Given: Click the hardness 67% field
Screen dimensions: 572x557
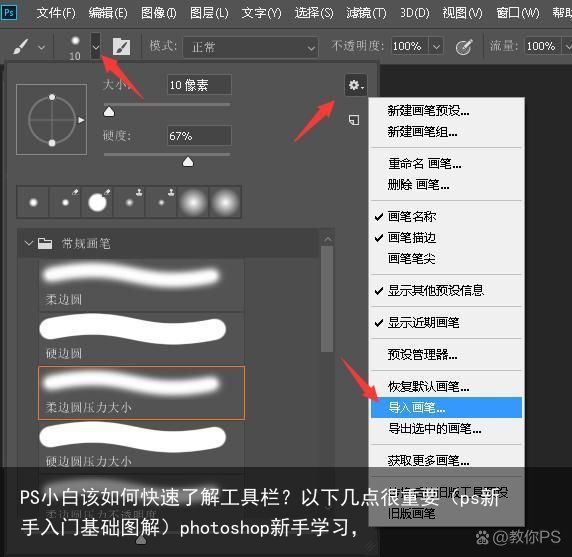Looking at the screenshot, I should [199, 136].
